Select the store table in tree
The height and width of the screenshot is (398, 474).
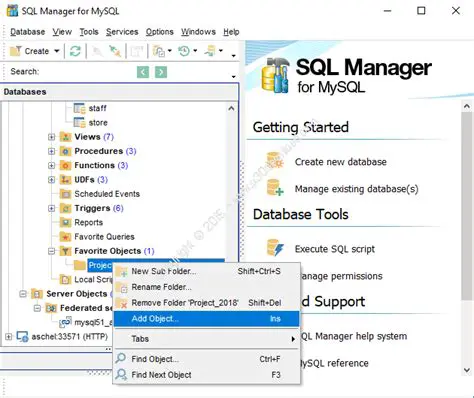[98, 123]
